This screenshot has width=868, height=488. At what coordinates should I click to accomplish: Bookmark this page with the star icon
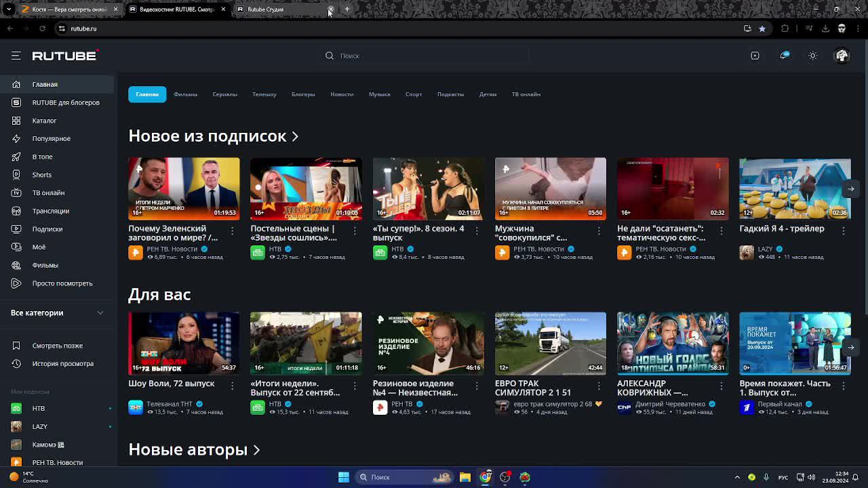coord(762,28)
